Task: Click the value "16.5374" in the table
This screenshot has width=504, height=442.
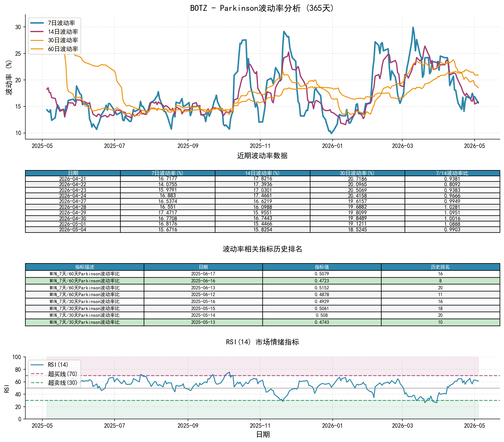Action: point(168,201)
